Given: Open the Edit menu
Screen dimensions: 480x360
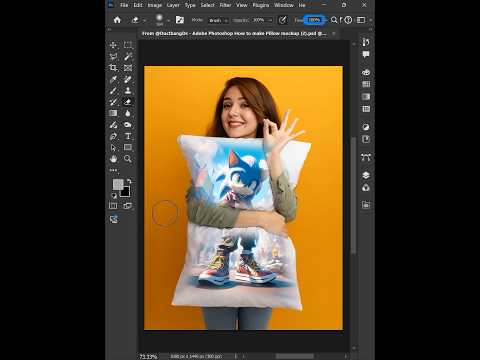Looking at the screenshot, I should coord(138,5).
